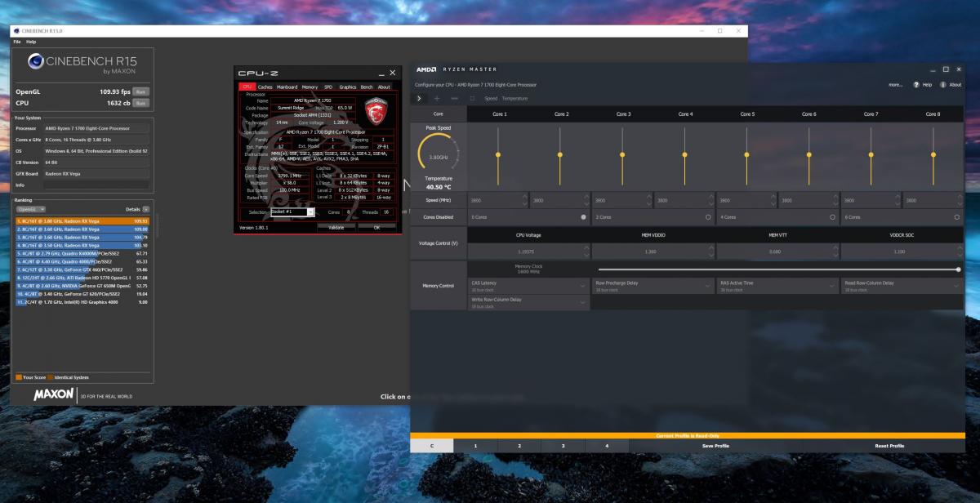Image resolution: width=980 pixels, height=503 pixels.
Task: Expand the Details arrow in Ranking panel
Action: tap(146, 209)
